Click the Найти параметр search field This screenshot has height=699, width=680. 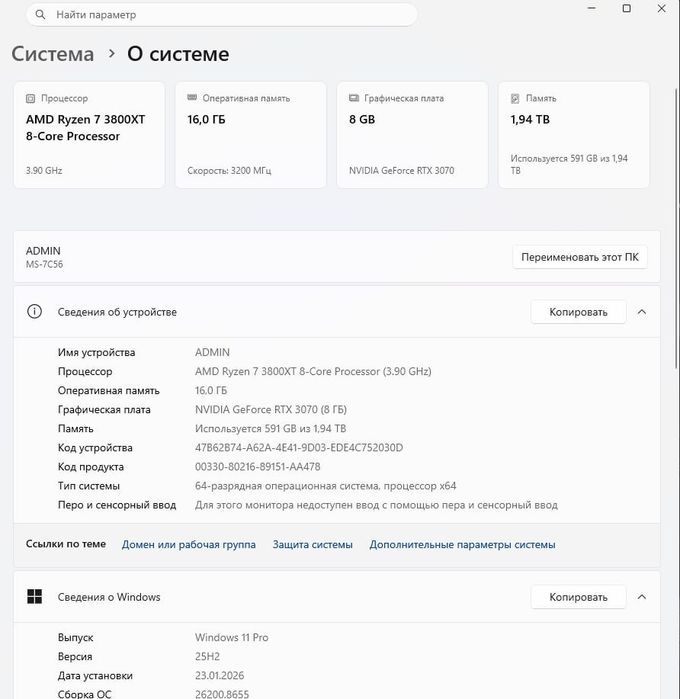coord(222,15)
